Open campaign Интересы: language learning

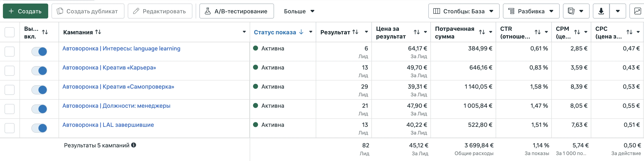121,48
